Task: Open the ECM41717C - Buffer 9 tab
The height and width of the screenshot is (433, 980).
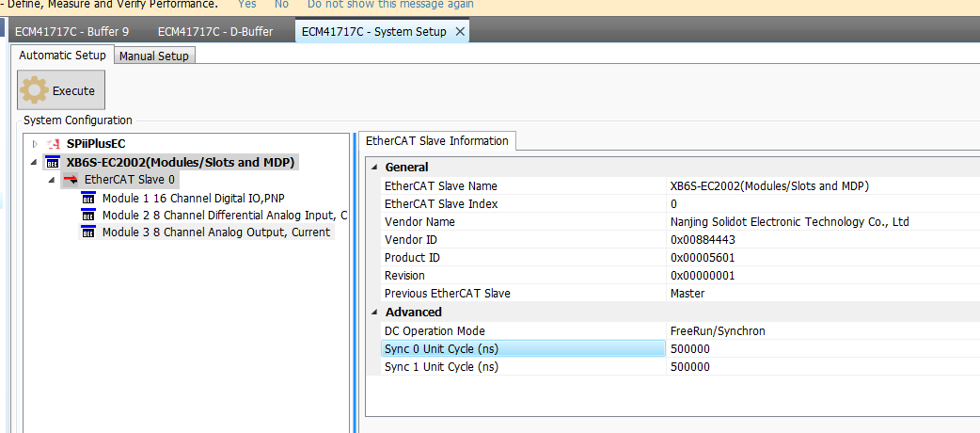Action: tap(72, 31)
